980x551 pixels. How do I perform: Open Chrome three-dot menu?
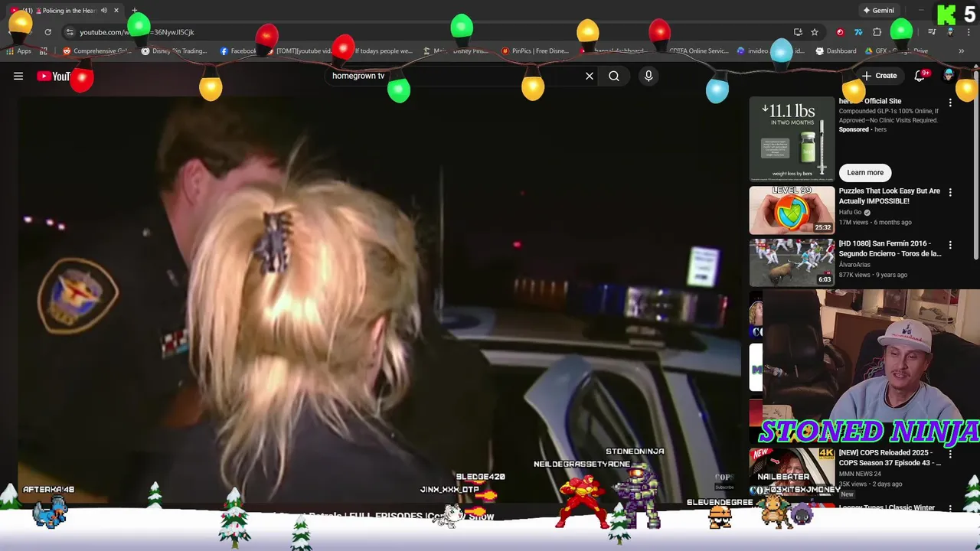pos(969,32)
